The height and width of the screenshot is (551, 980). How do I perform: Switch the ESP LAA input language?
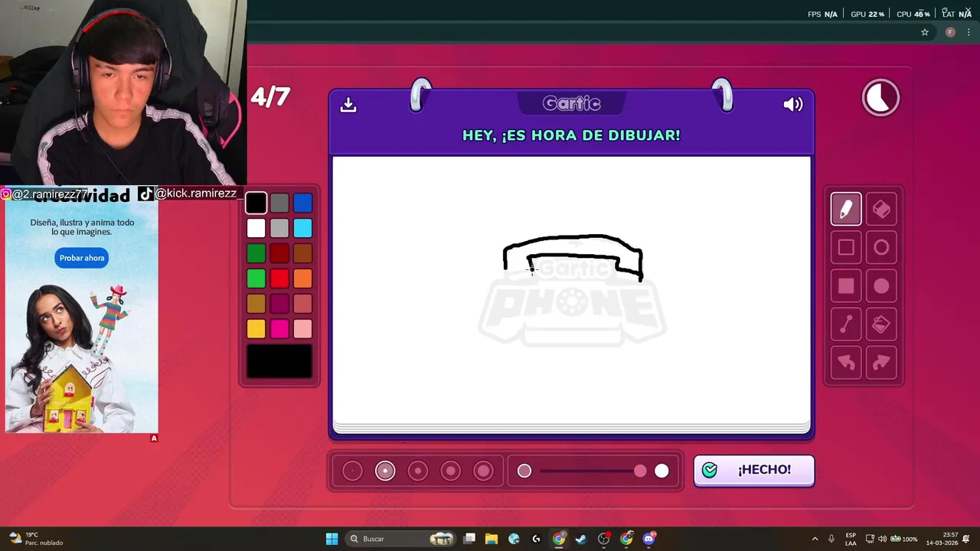[851, 539]
